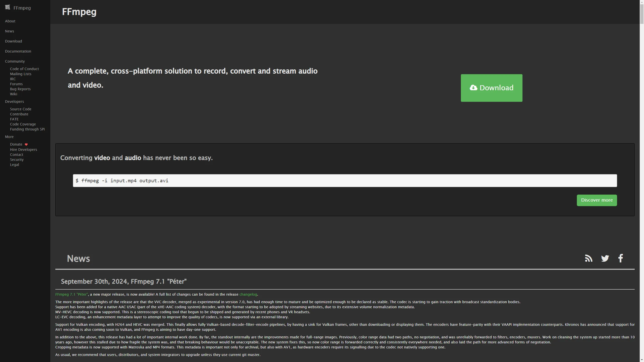Image resolution: width=644 pixels, height=362 pixels.
Task: Click the ffmpeg command example box
Action: click(x=345, y=181)
